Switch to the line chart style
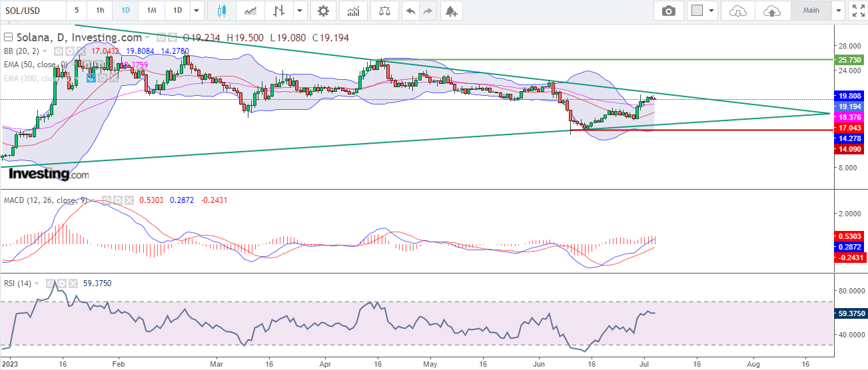The height and width of the screenshot is (370, 868). pyautogui.click(x=251, y=10)
